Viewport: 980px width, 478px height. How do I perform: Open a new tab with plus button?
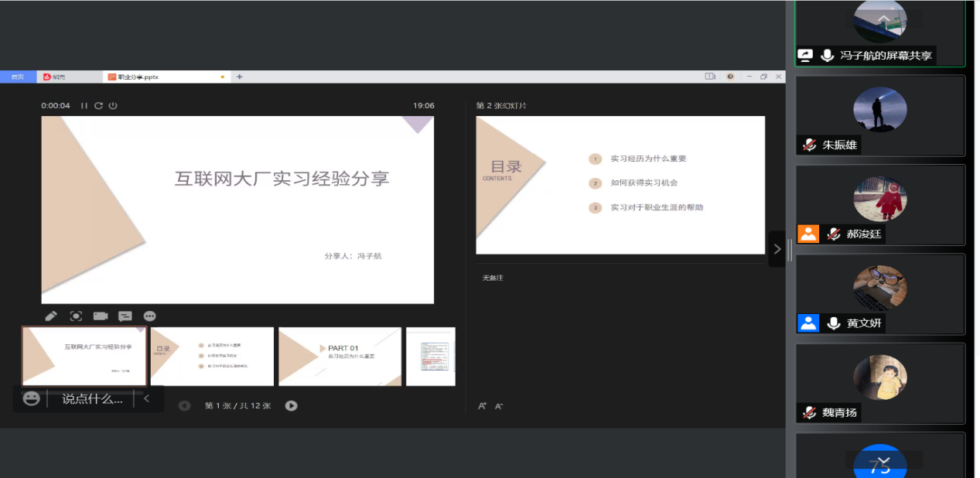click(240, 77)
